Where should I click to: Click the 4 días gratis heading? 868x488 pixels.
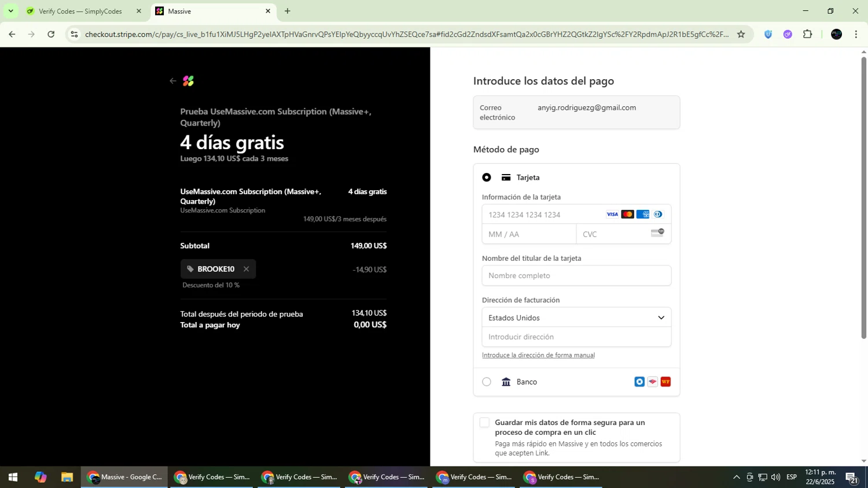(232, 142)
